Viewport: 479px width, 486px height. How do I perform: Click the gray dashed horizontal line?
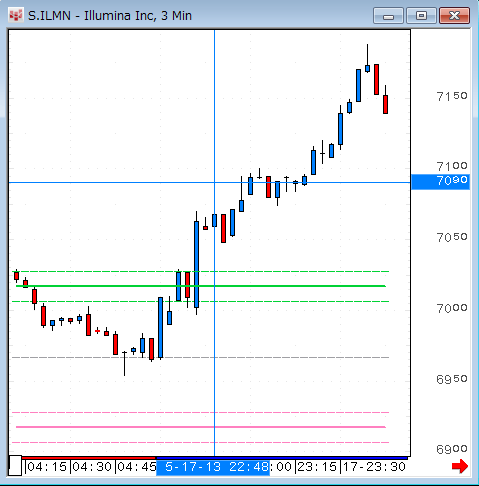click(201, 357)
